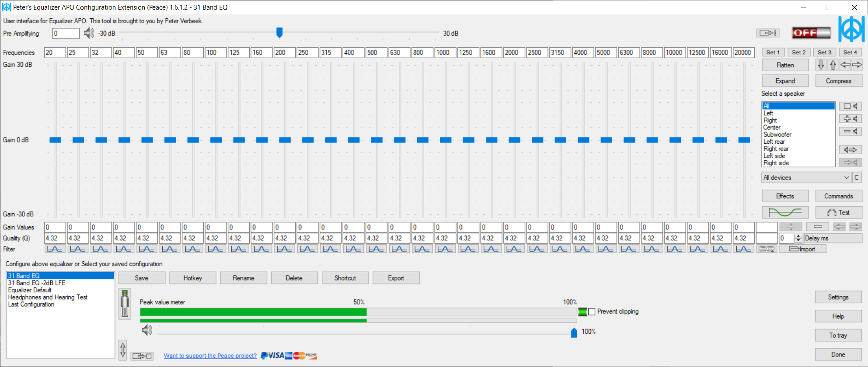The width and height of the screenshot is (868, 367).
Task: Click the square speaker icon button
Action: (x=851, y=106)
